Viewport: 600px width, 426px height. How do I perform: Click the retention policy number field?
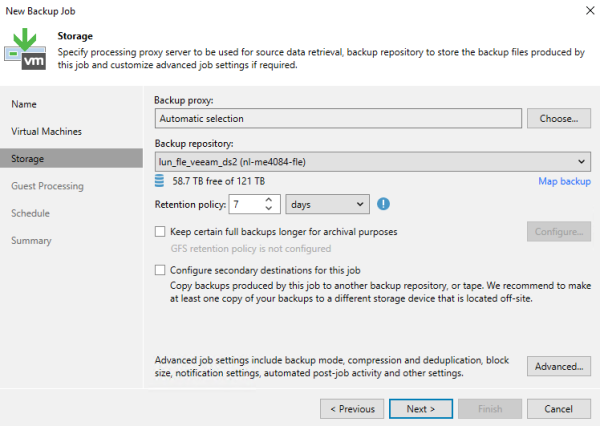pyautogui.click(x=247, y=204)
